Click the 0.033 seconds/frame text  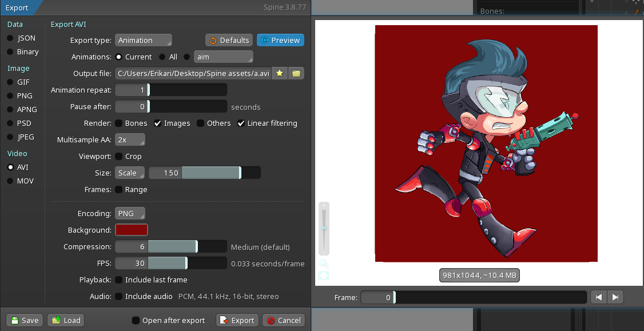tap(268, 264)
